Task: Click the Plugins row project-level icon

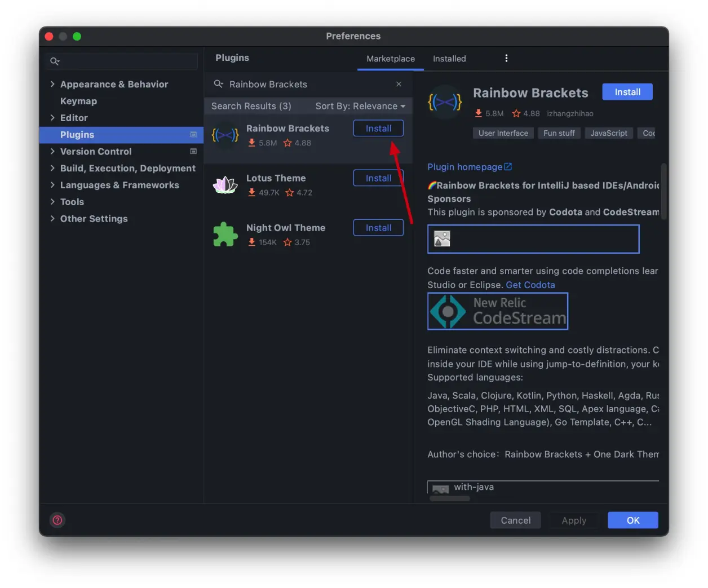Action: coord(193,135)
